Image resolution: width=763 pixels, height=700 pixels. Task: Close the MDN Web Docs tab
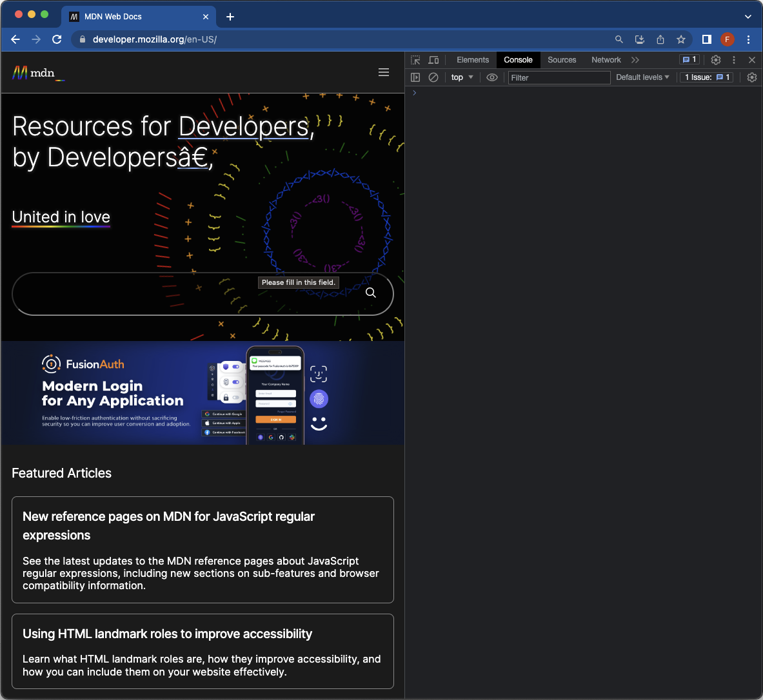206,17
